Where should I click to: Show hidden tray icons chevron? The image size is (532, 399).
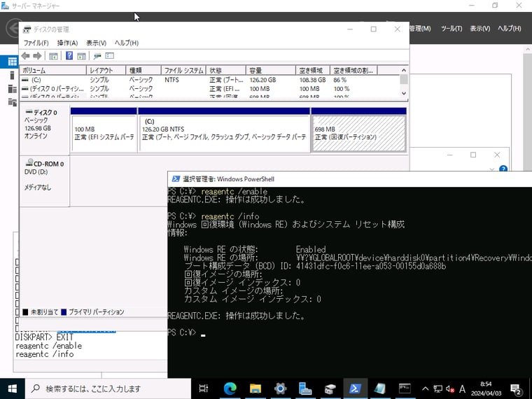tap(425, 388)
